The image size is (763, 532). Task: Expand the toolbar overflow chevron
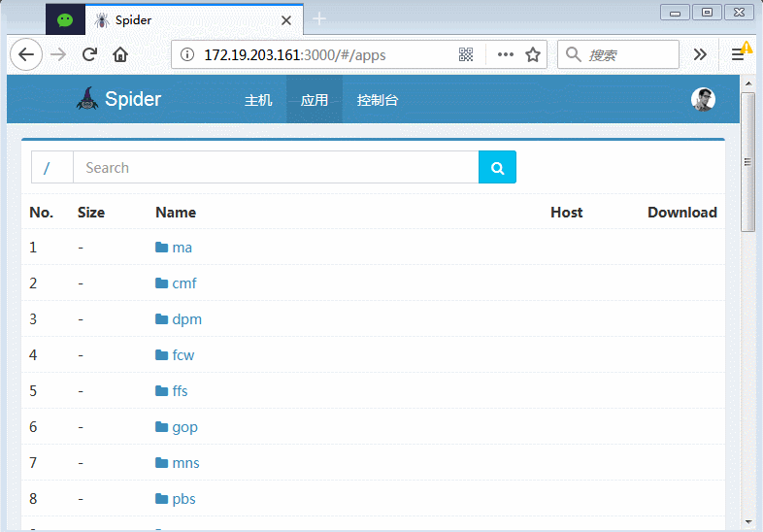tap(700, 54)
